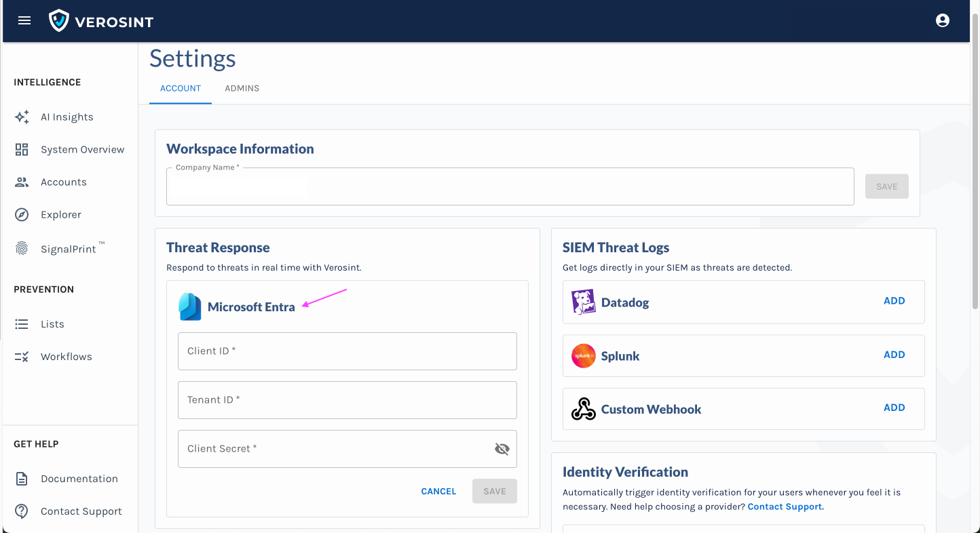This screenshot has height=533, width=980.
Task: Switch to the ACCOUNT tab
Action: 181,88
